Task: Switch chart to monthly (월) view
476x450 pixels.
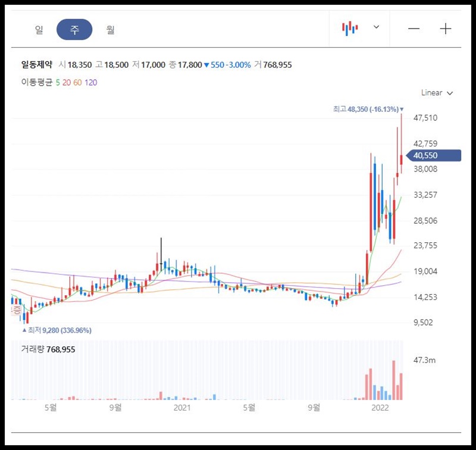Action: click(110, 29)
